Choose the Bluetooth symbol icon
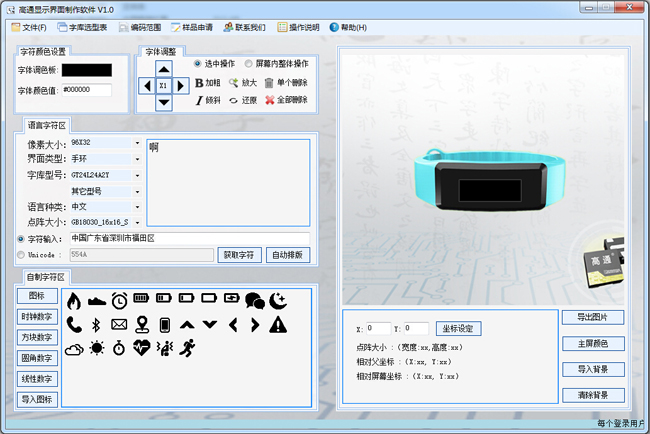 [96, 325]
